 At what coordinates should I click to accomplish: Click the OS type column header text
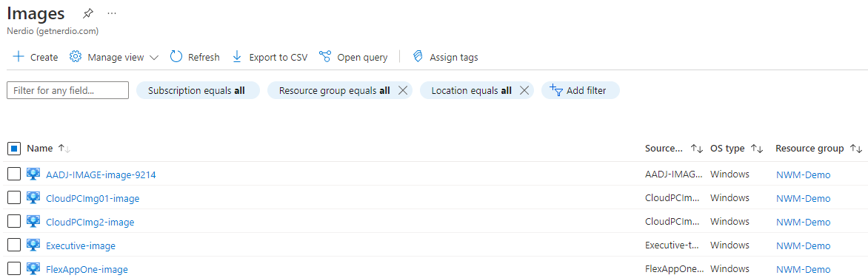pos(727,148)
